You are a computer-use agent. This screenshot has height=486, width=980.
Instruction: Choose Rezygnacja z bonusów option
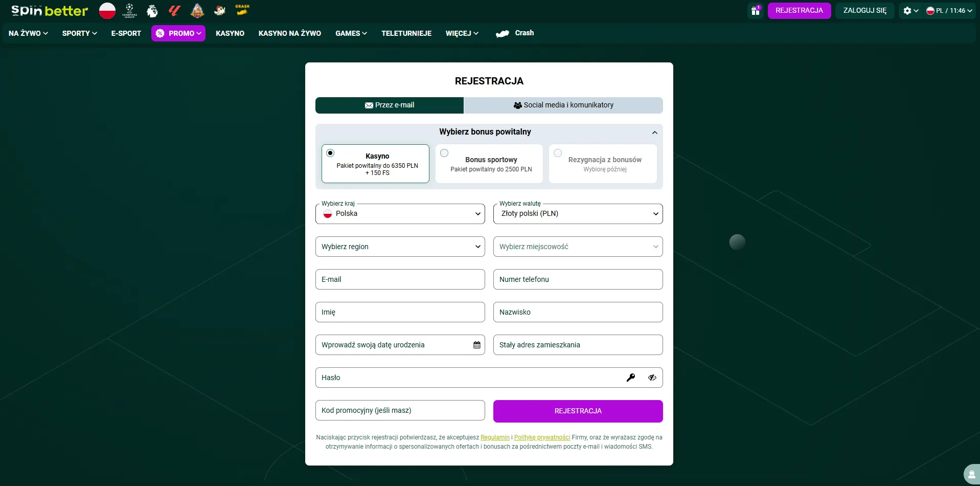point(558,153)
